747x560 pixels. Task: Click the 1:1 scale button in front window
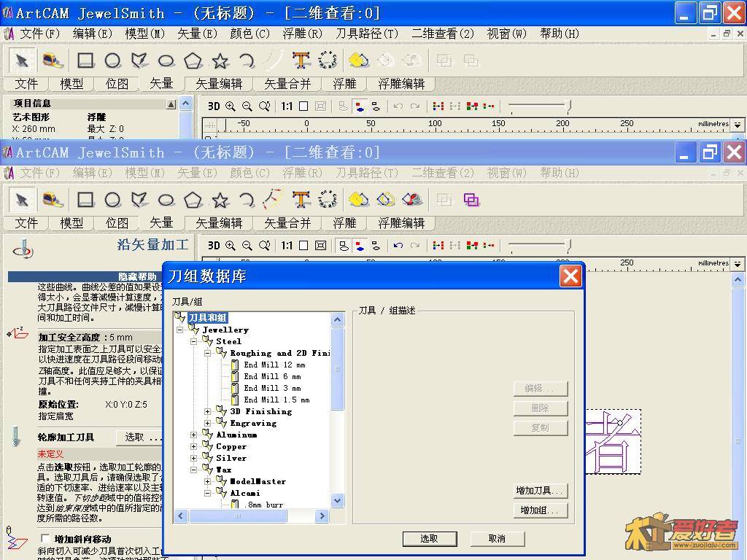[286, 245]
